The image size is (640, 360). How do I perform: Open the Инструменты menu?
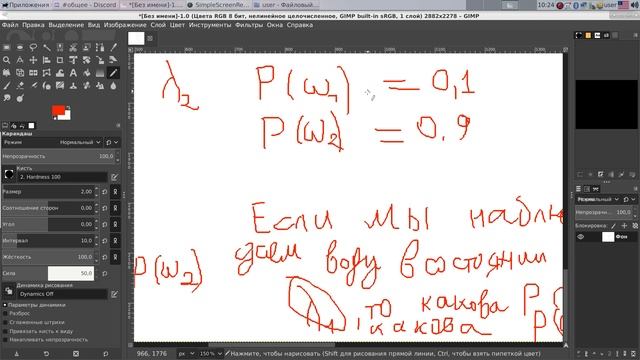(x=210, y=25)
